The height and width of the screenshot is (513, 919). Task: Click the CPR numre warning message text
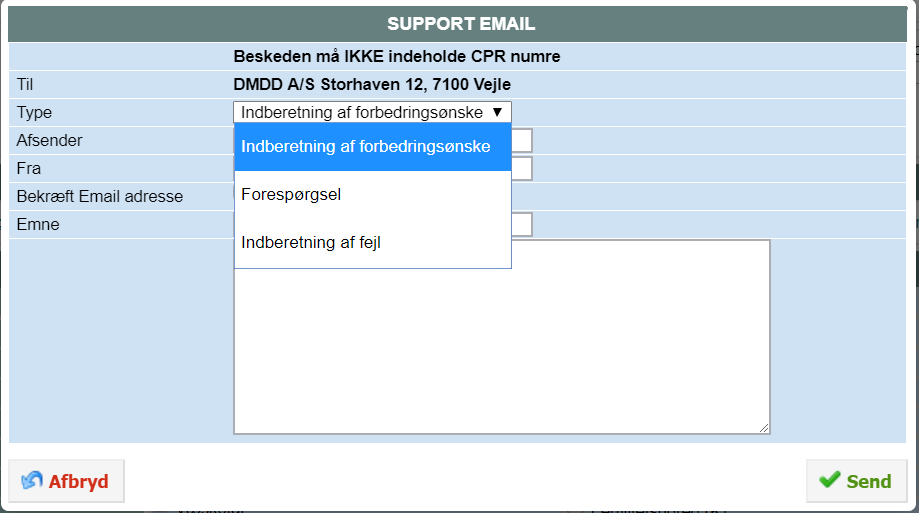point(397,56)
